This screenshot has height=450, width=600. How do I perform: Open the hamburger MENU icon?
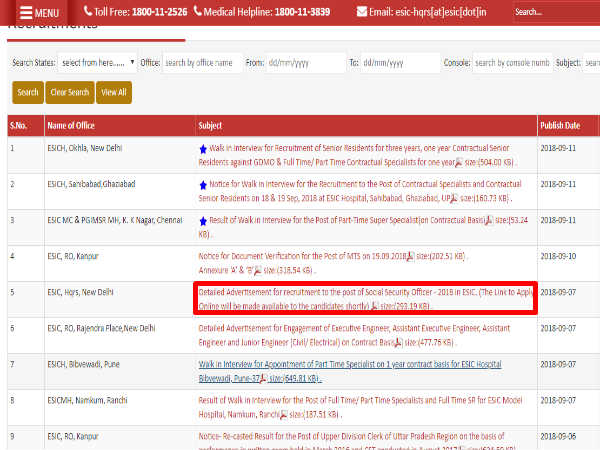click(26, 13)
